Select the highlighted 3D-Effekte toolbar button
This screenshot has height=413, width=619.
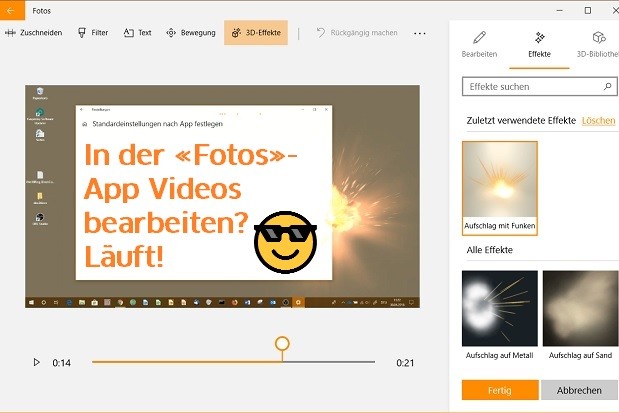point(256,33)
